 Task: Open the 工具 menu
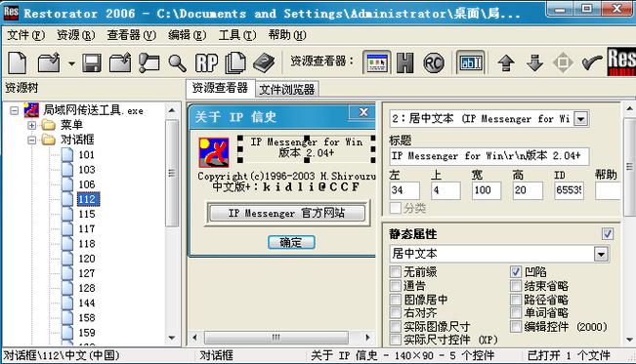(x=237, y=35)
